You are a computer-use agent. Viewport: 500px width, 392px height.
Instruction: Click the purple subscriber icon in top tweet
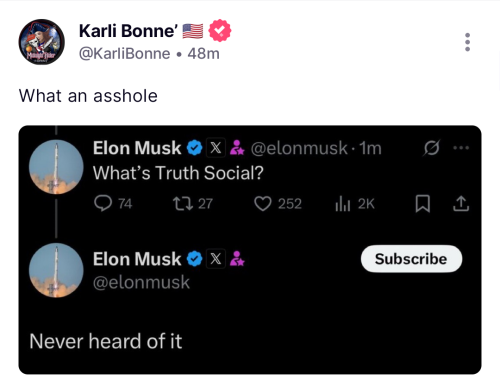(237, 148)
